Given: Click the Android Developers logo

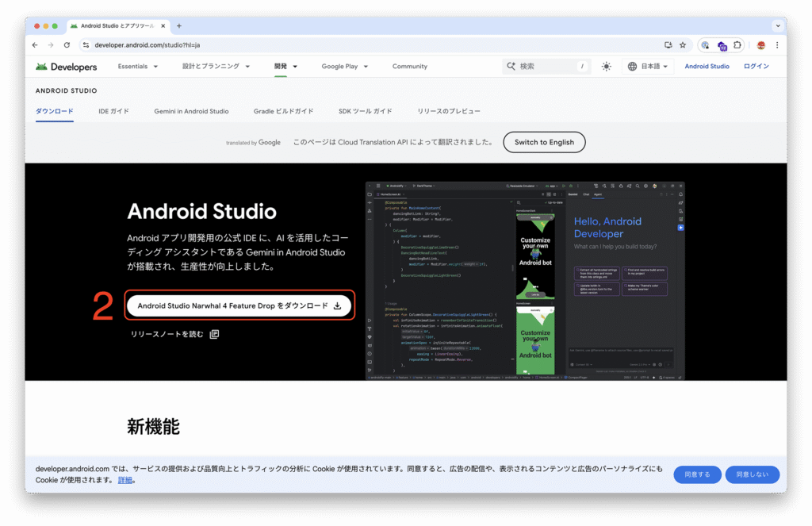Looking at the screenshot, I should (x=67, y=67).
